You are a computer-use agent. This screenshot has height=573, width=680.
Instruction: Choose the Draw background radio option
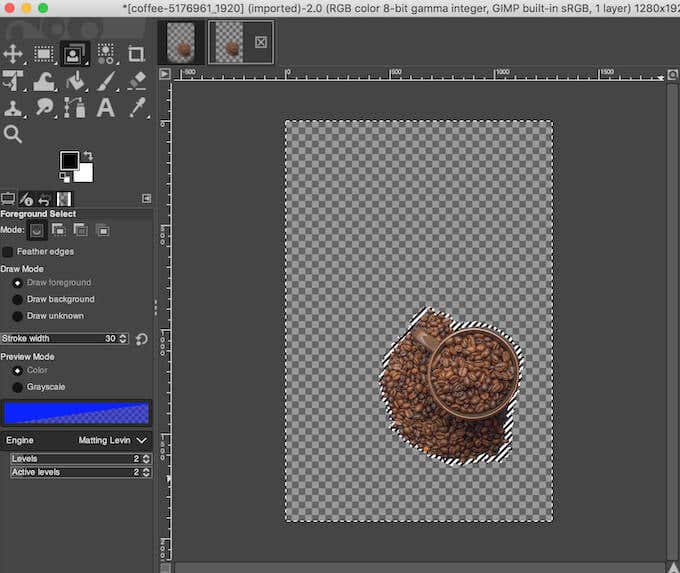(x=17, y=299)
